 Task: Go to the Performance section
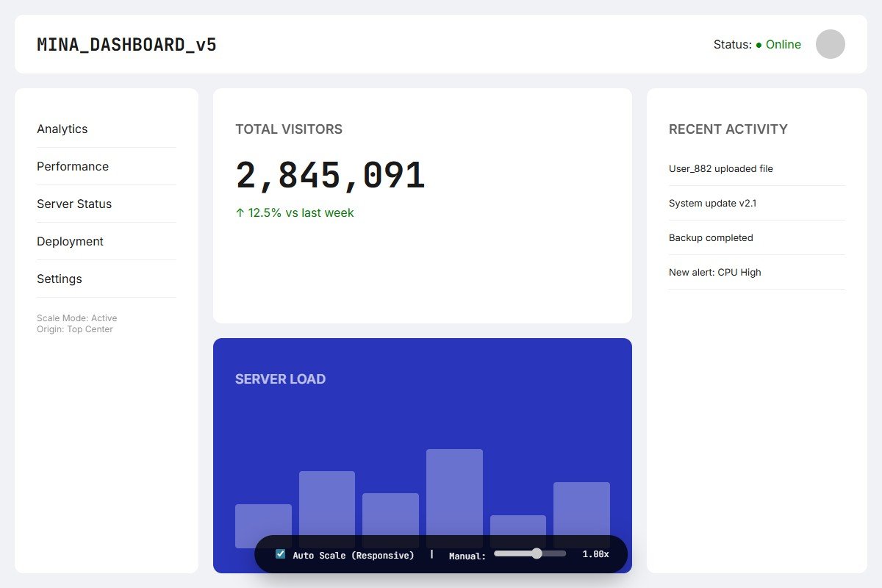pyautogui.click(x=73, y=166)
